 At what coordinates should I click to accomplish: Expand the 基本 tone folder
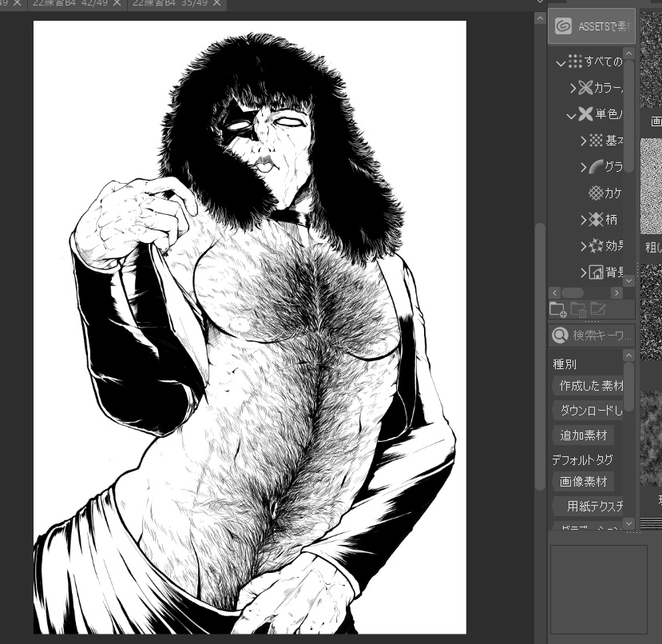click(584, 141)
